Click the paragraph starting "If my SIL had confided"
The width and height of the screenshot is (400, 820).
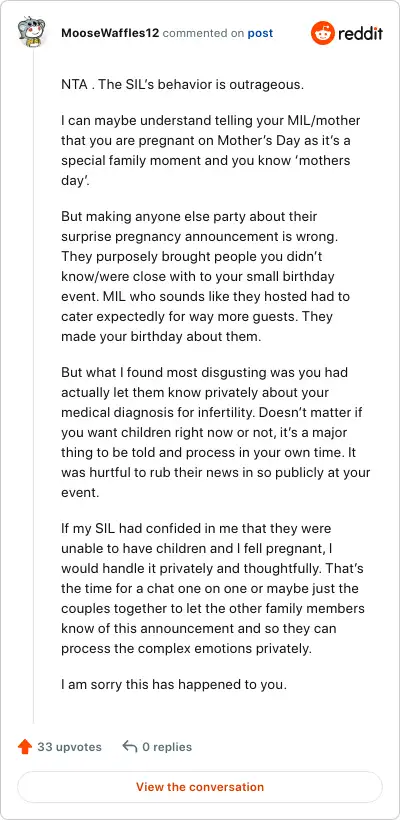pyautogui.click(x=213, y=589)
